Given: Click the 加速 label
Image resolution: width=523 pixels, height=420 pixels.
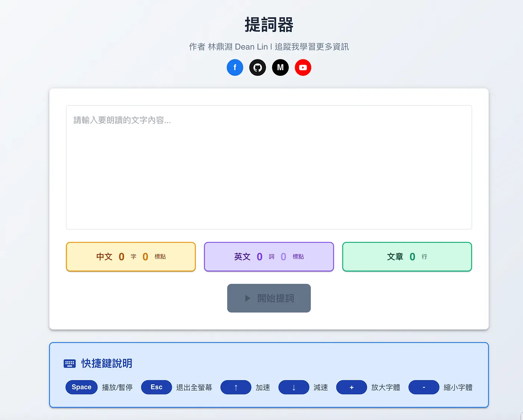Looking at the screenshot, I should (263, 388).
